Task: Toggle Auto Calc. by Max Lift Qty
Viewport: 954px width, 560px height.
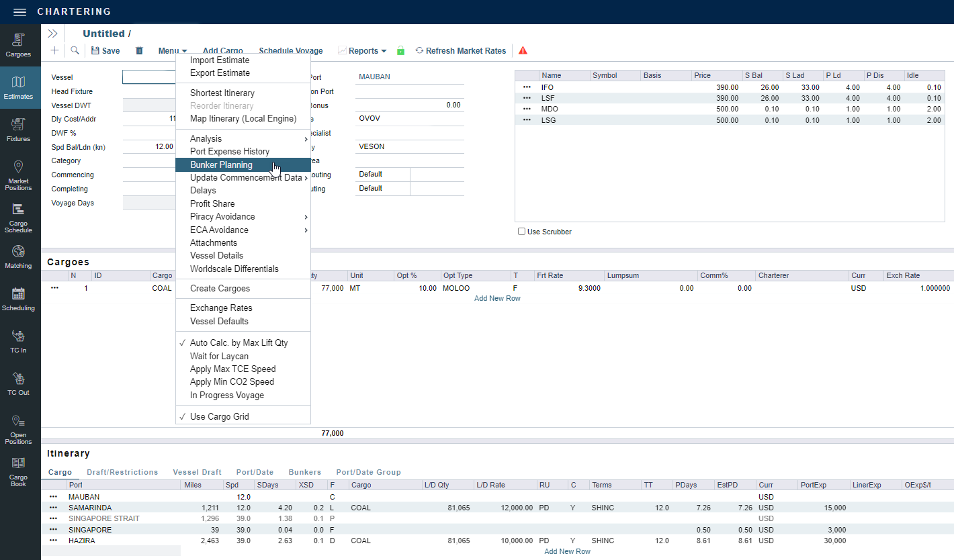Action: pyautogui.click(x=238, y=342)
